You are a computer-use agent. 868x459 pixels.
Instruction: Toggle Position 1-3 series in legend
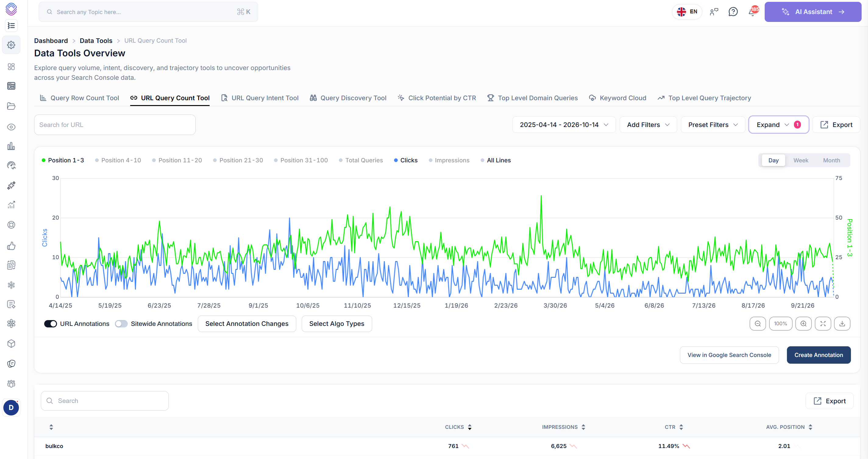click(x=63, y=160)
